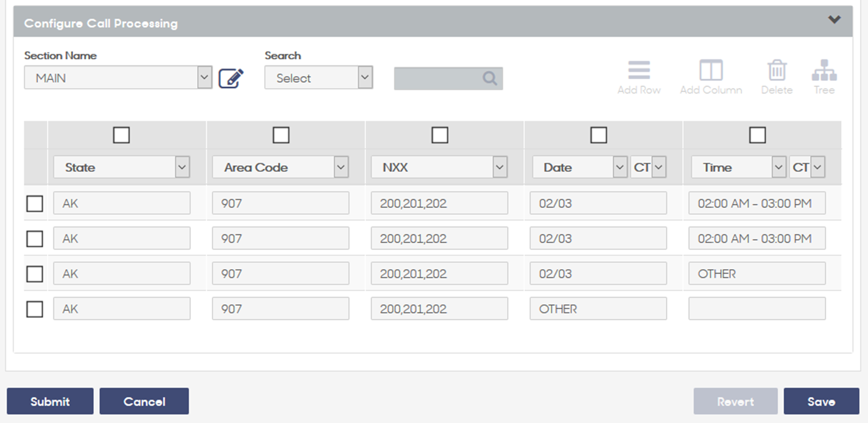The image size is (868, 423).
Task: Select checkbox of row with Date OTHER
Action: coord(35,309)
